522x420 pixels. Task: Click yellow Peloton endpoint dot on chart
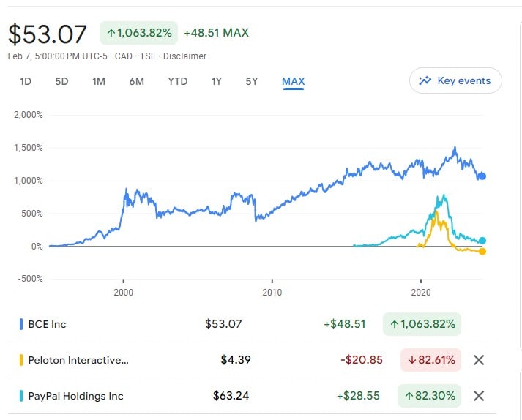pyautogui.click(x=482, y=251)
